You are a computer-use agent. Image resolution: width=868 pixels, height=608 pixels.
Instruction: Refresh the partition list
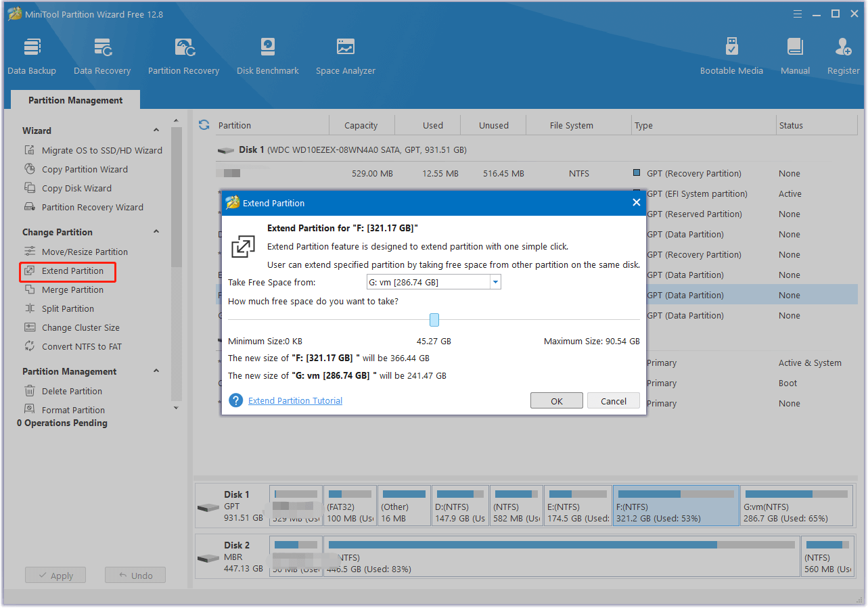click(204, 125)
